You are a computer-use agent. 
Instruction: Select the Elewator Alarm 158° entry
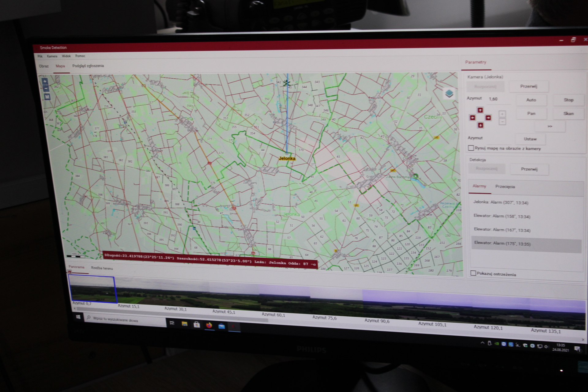(x=502, y=216)
